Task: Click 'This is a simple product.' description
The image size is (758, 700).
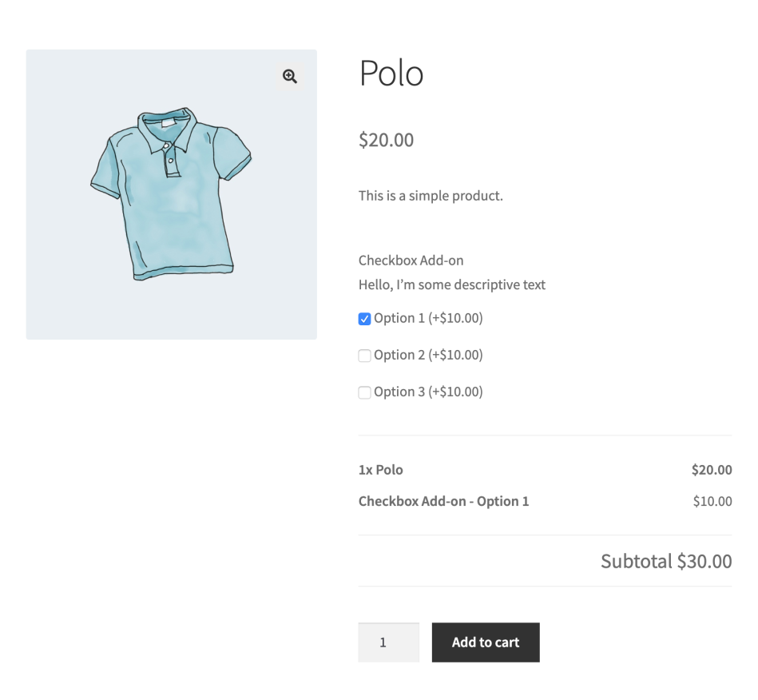Action: [x=431, y=196]
